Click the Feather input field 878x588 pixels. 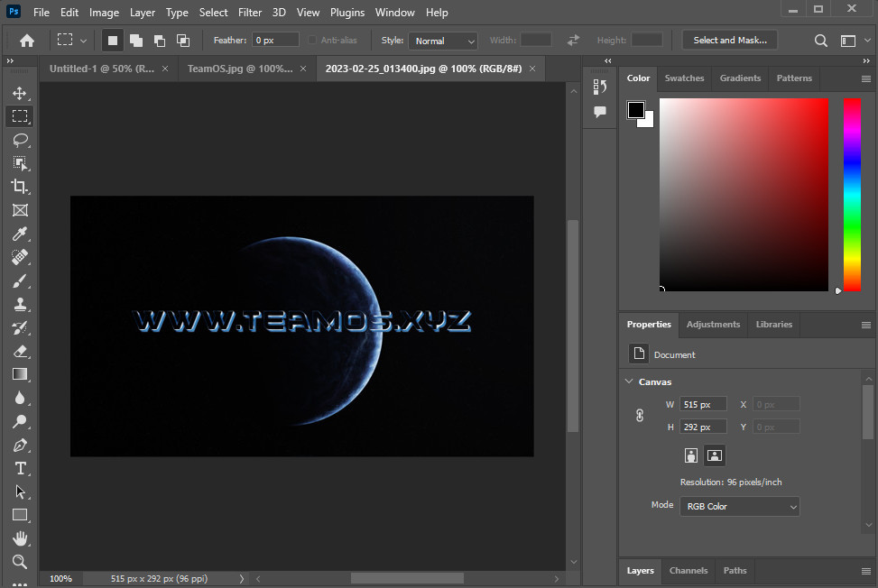tap(275, 41)
